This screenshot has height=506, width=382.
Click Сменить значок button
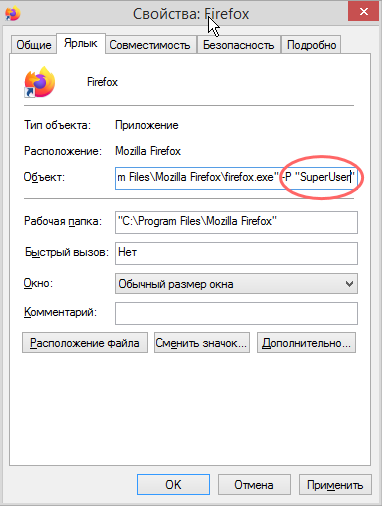pos(202,343)
